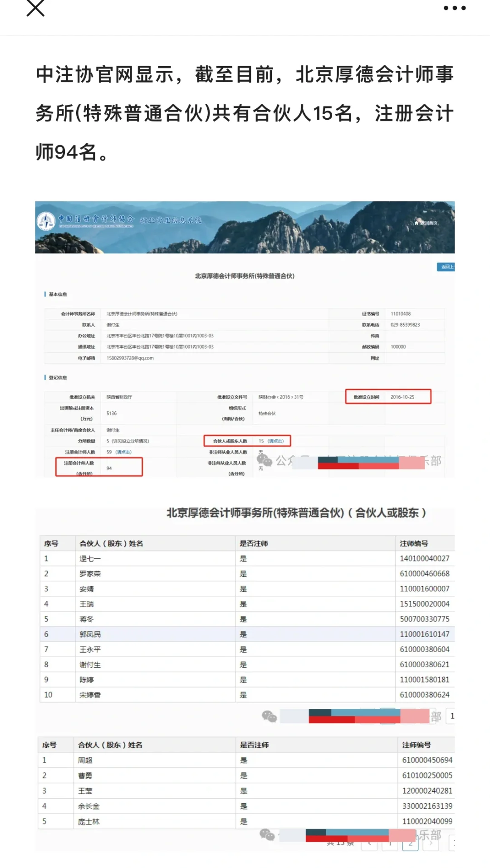The width and height of the screenshot is (490, 868).
Task: Click partner name 余长金
Action: click(x=88, y=806)
